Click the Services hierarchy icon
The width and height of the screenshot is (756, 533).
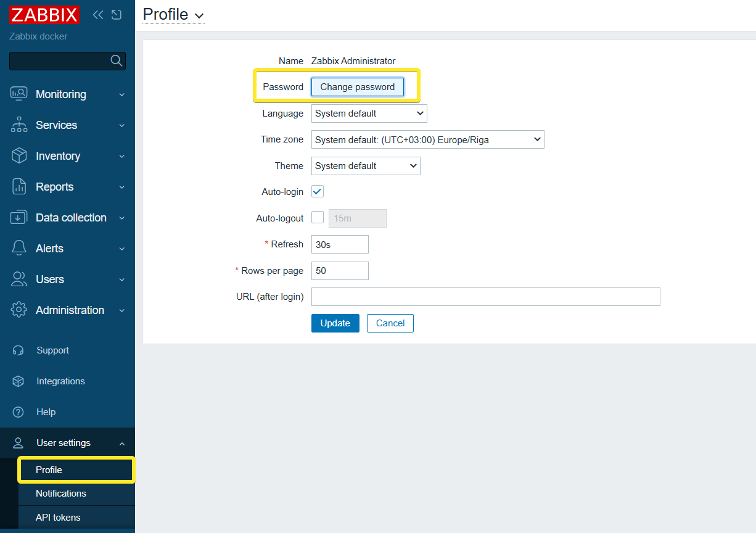pos(19,125)
